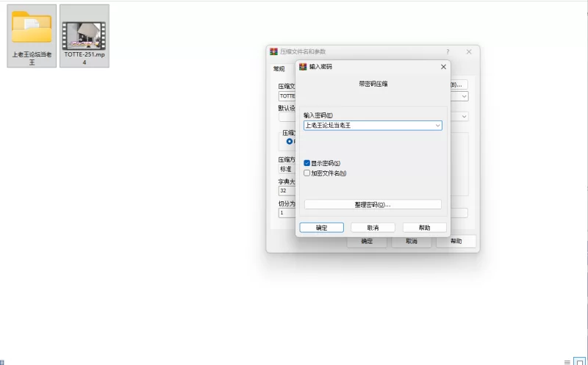Click the TOTTE archive name field behind

click(287, 96)
